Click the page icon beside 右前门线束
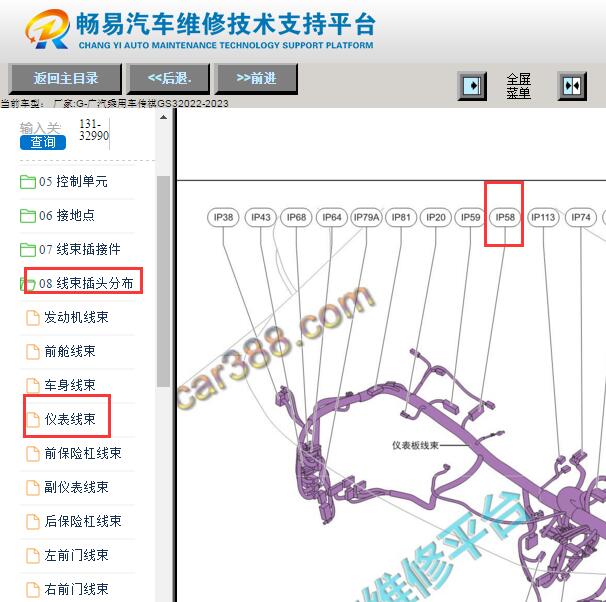This screenshot has height=602, width=606. click(x=33, y=590)
